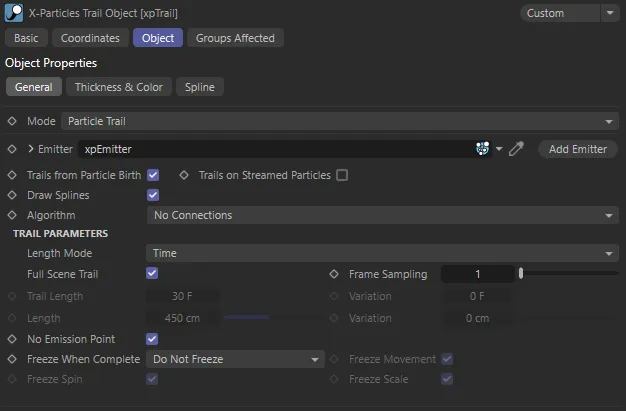The width and height of the screenshot is (626, 411).
Task: Click the xpTrail object icon in header
Action: pyautogui.click(x=14, y=13)
